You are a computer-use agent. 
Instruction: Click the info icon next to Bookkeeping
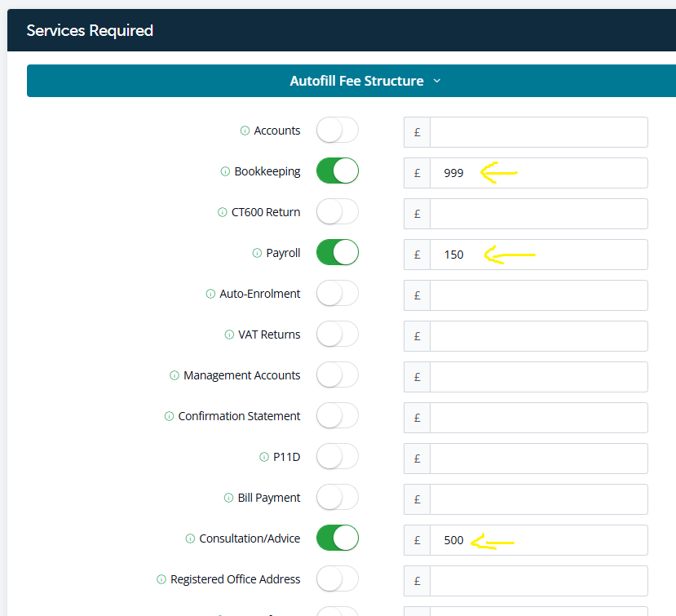point(225,171)
